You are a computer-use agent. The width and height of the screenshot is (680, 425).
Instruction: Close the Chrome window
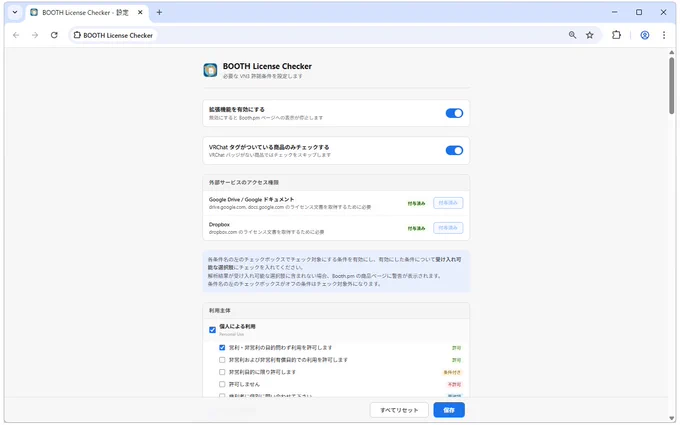[x=663, y=12]
